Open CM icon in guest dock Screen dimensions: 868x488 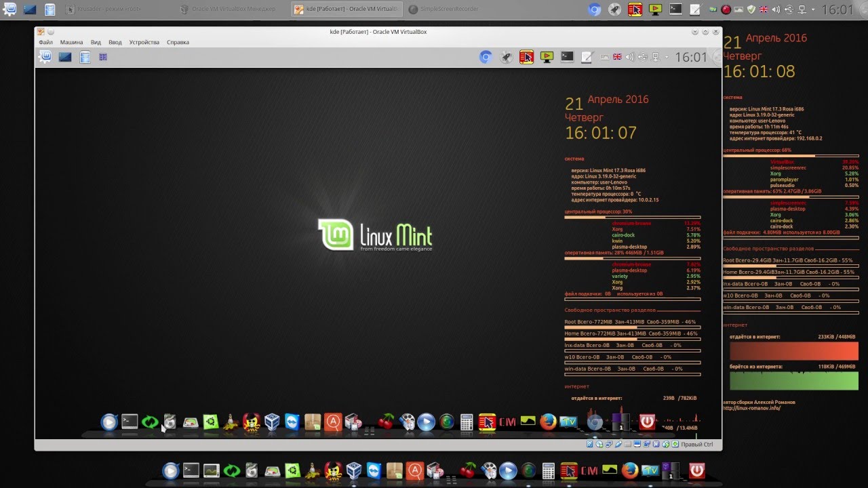pyautogui.click(x=507, y=422)
